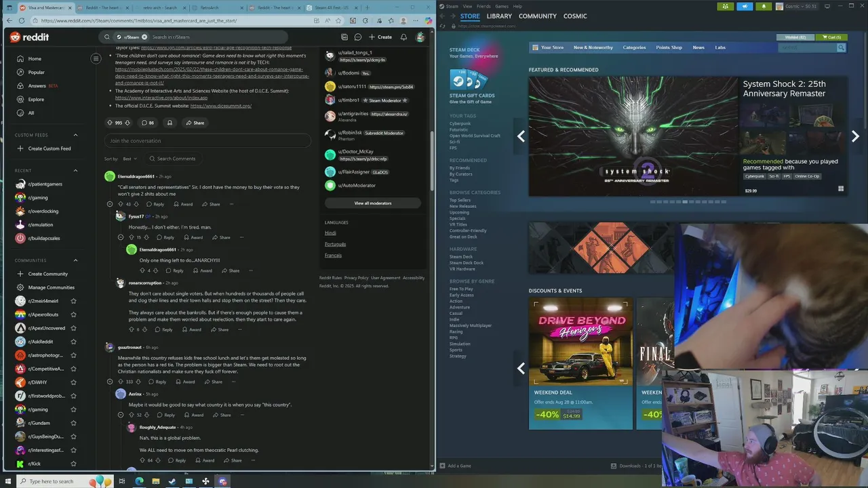Open Drive Beyond Horizons weekend deal
Screen dimensions: 868x488
click(x=581, y=363)
